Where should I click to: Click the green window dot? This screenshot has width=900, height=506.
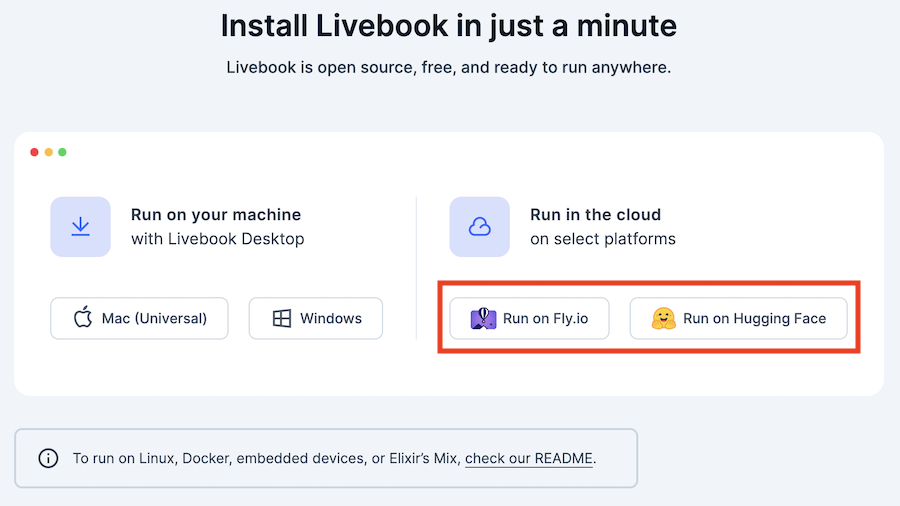click(63, 152)
